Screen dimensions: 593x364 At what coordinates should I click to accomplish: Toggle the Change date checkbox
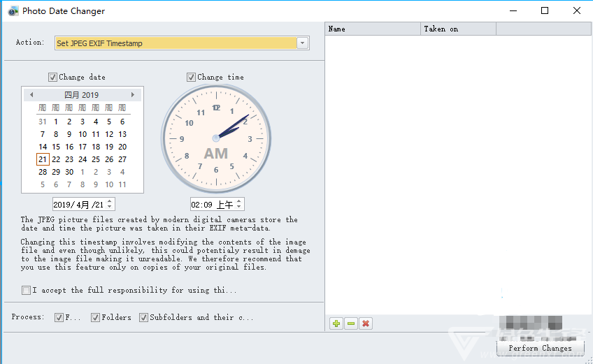pos(52,77)
